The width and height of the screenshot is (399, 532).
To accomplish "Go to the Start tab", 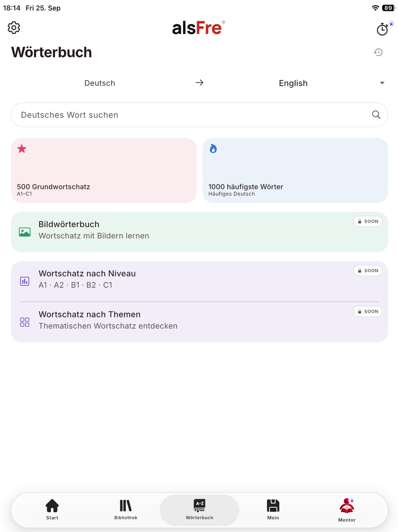I will pos(52,510).
